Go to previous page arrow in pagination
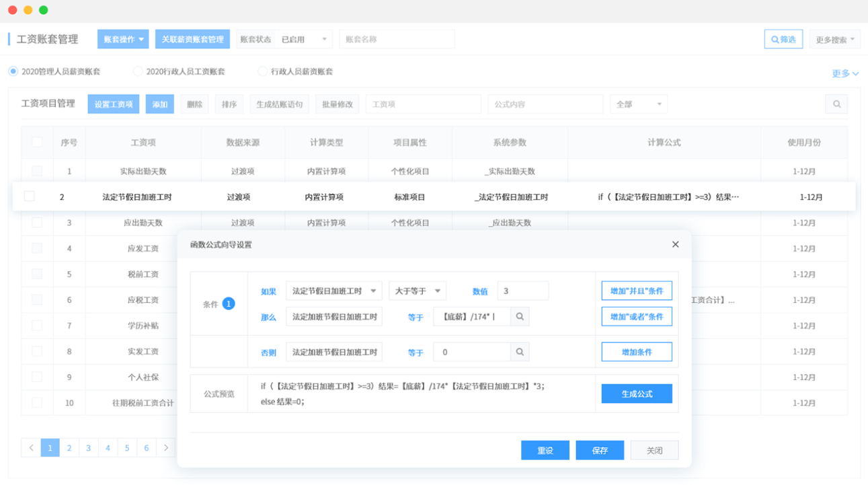868x485 pixels. click(x=31, y=447)
